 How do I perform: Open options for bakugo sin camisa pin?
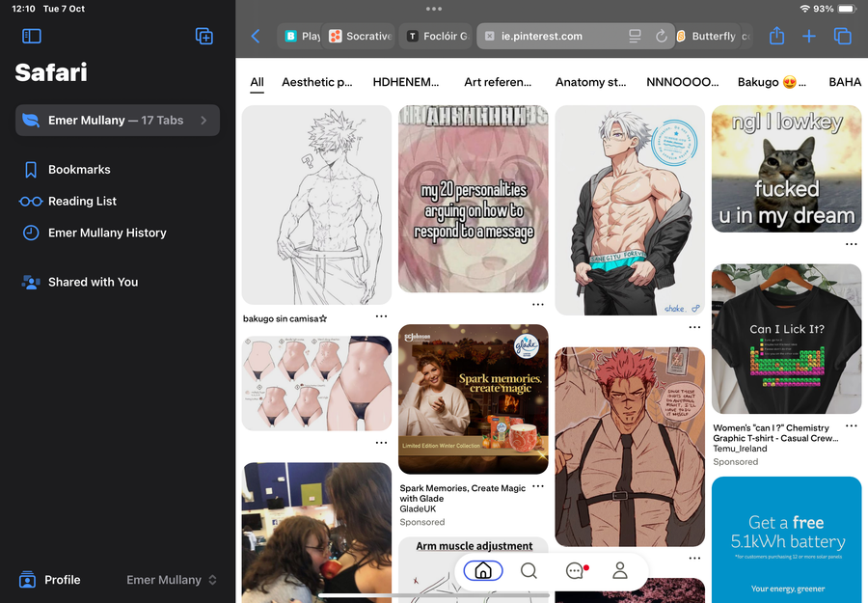pyautogui.click(x=381, y=316)
